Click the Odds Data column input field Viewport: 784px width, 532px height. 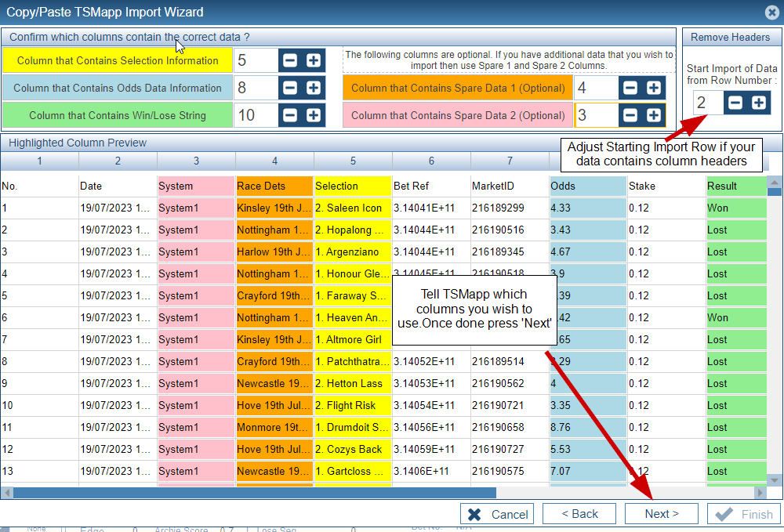click(256, 88)
